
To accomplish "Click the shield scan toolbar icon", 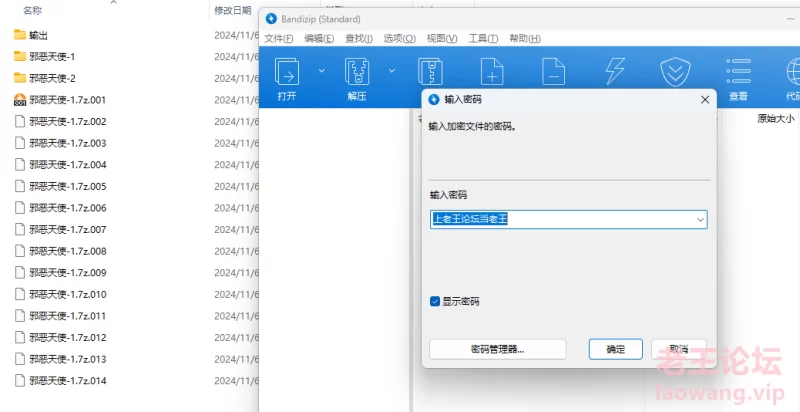I will [676, 72].
